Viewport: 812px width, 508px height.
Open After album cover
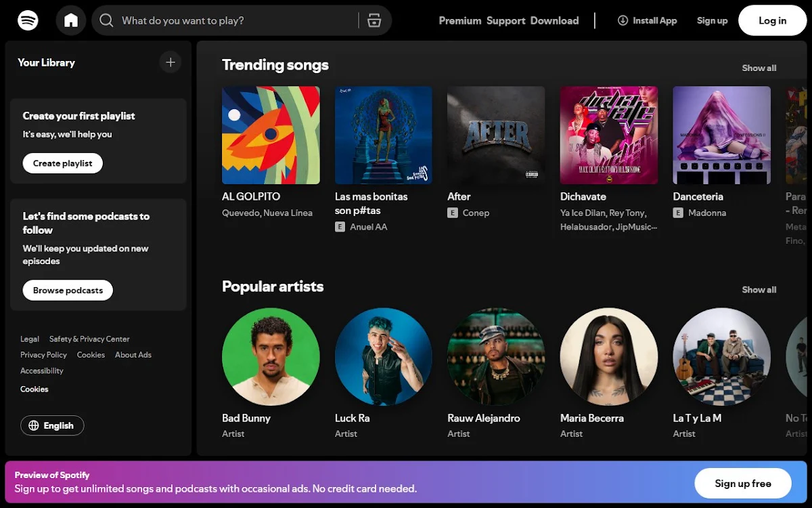[496, 135]
